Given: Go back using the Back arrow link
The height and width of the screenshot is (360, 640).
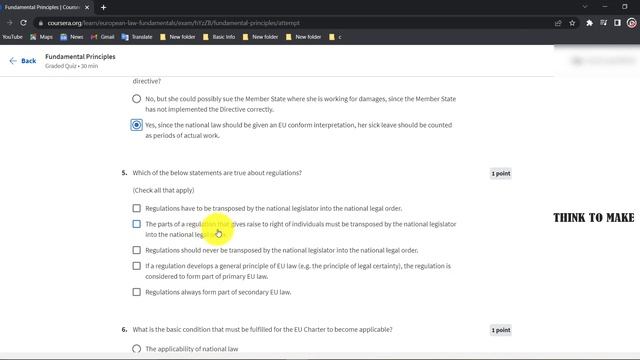Looking at the screenshot, I should pos(23,61).
